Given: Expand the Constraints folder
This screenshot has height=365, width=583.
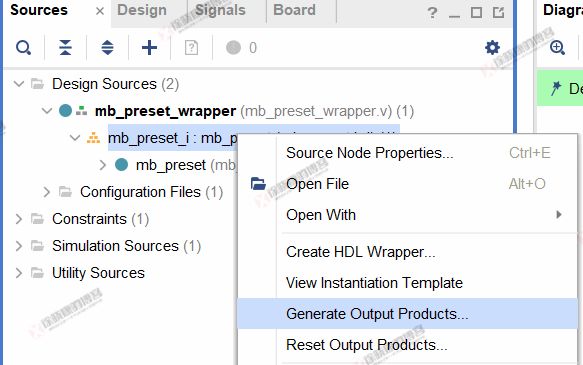Looking at the screenshot, I should point(19,219).
